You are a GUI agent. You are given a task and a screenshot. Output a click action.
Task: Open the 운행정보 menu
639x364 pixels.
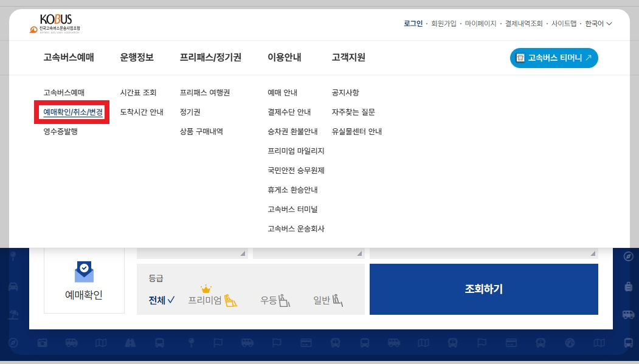(x=138, y=58)
